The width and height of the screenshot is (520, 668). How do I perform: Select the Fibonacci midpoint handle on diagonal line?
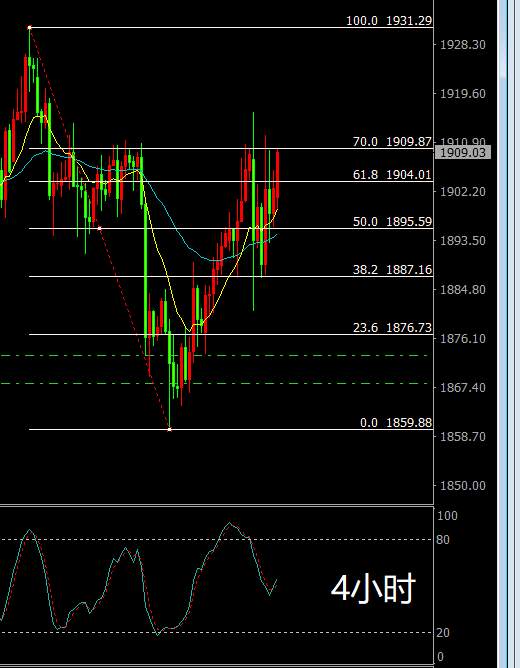pos(100,228)
